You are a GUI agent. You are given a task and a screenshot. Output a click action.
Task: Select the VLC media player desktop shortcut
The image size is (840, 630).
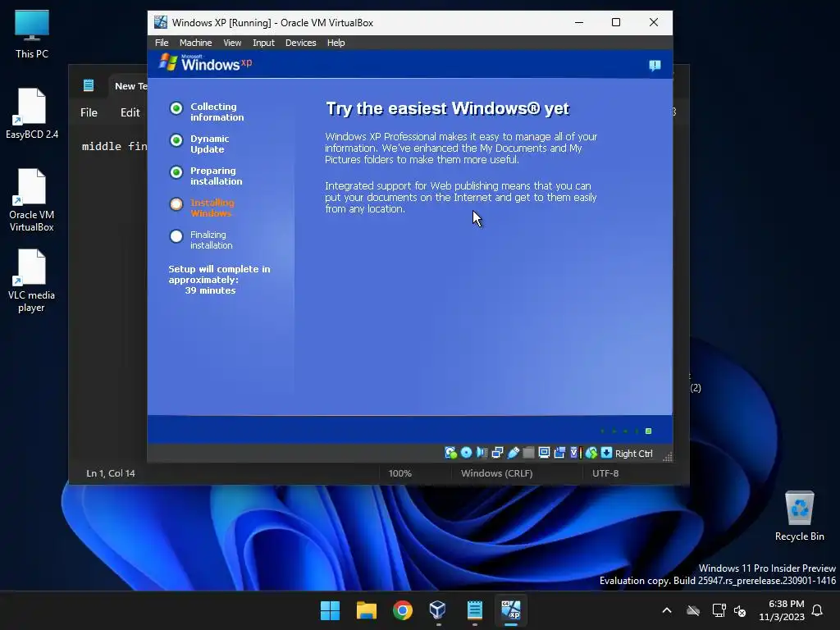[x=32, y=281]
